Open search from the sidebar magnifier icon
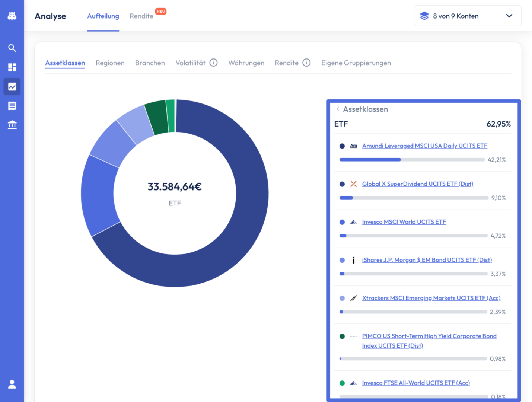532x402 pixels. click(x=12, y=48)
